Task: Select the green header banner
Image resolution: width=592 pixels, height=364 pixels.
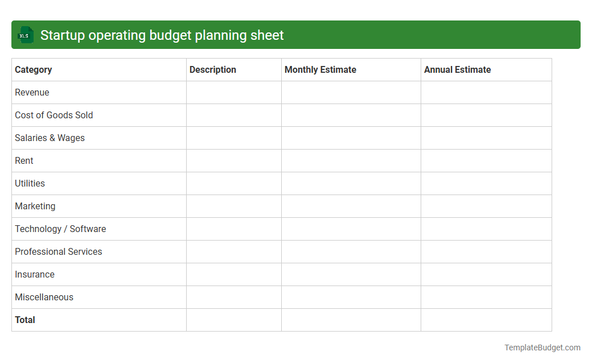Action: (x=296, y=35)
